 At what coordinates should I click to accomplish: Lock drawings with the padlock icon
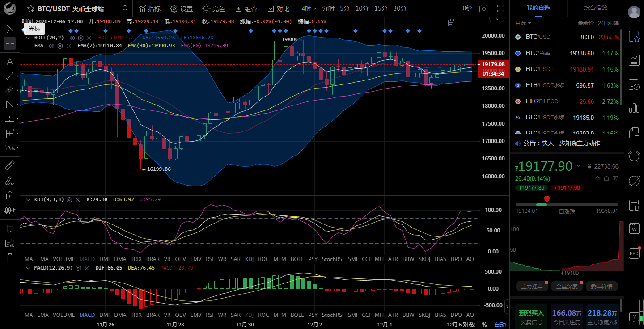coord(9,195)
